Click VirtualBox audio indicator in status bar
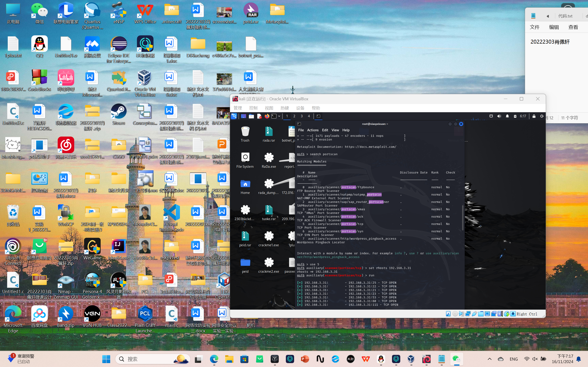Viewport: 588px width, 367px height. click(461, 314)
